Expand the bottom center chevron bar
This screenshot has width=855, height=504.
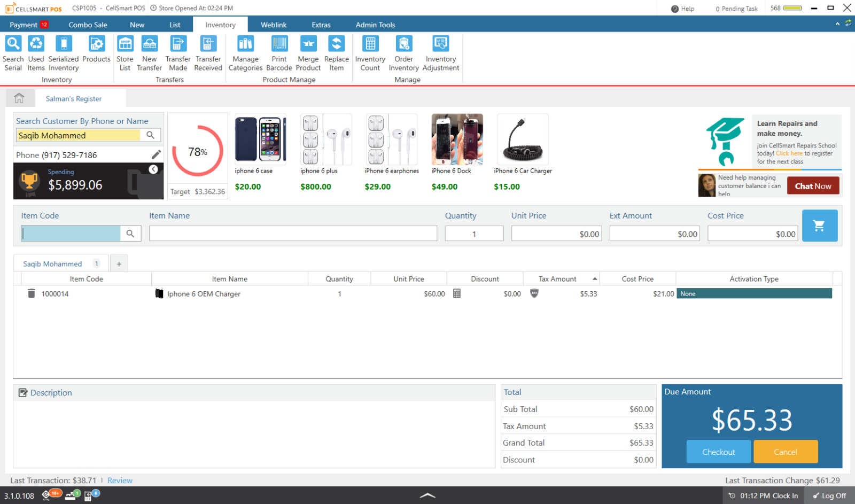click(428, 495)
